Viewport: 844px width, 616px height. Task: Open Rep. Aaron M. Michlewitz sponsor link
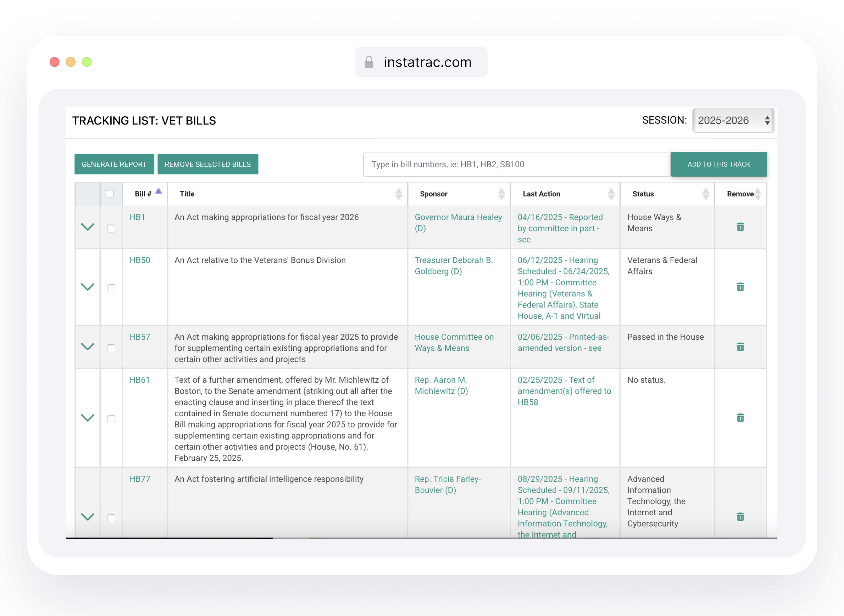click(441, 386)
